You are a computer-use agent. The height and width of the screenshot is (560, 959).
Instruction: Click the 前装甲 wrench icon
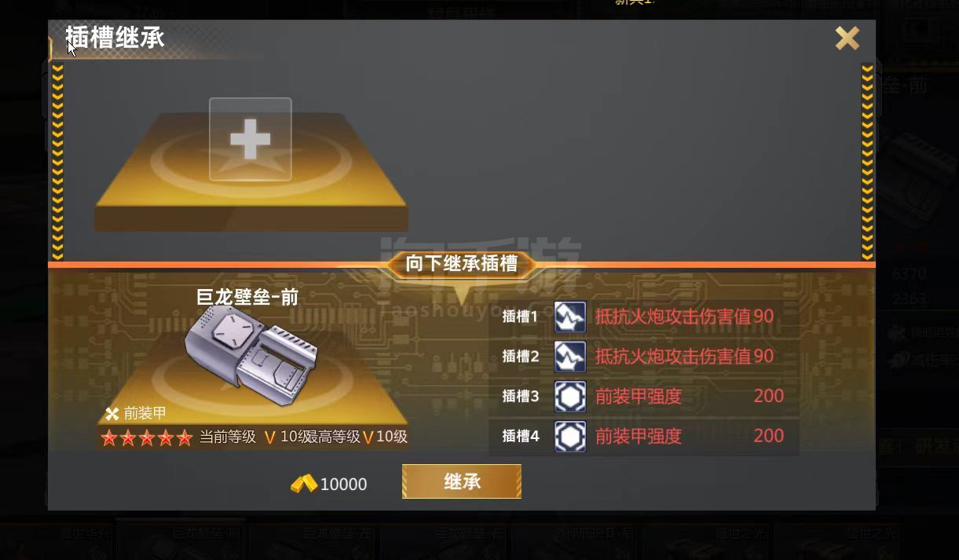112,414
